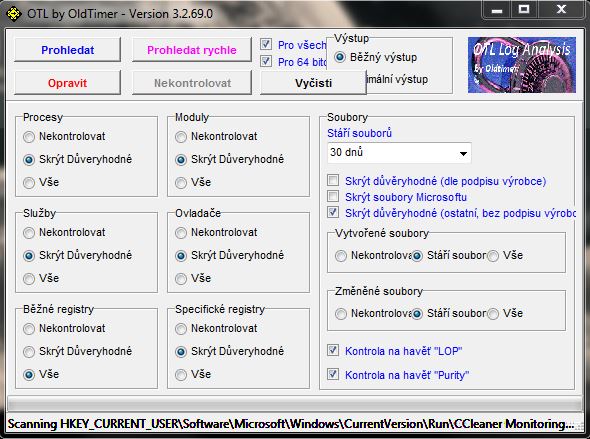Select Skrýt Důveryhodné under Procesy

click(x=29, y=160)
